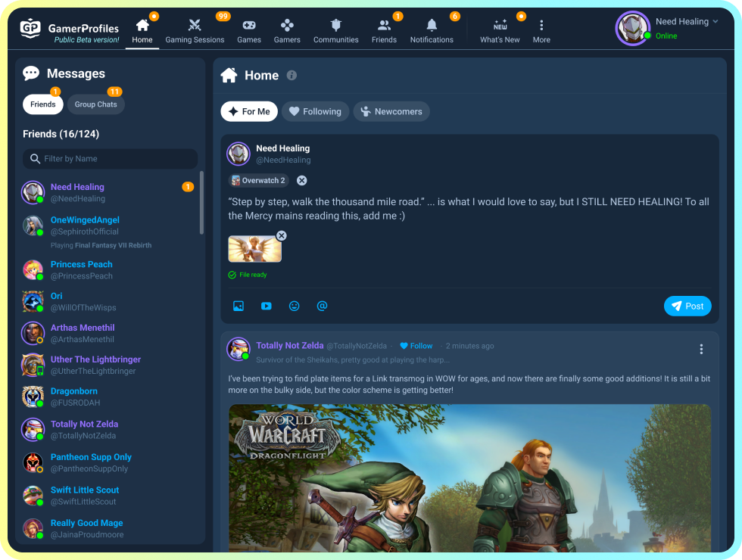
Task: Expand the Need Healing account dropdown arrow
Action: 715,21
